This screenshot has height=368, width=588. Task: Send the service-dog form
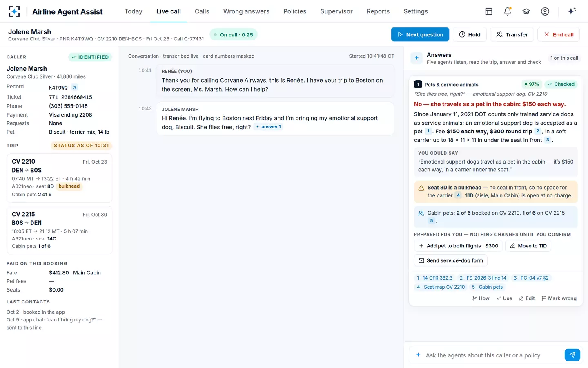point(451,260)
